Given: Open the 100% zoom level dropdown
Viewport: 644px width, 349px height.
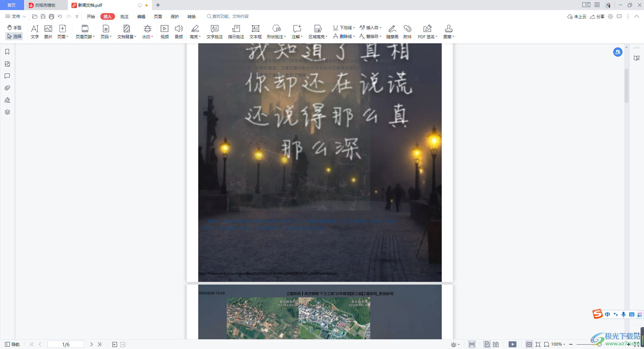Looking at the screenshot, I should tap(558, 344).
